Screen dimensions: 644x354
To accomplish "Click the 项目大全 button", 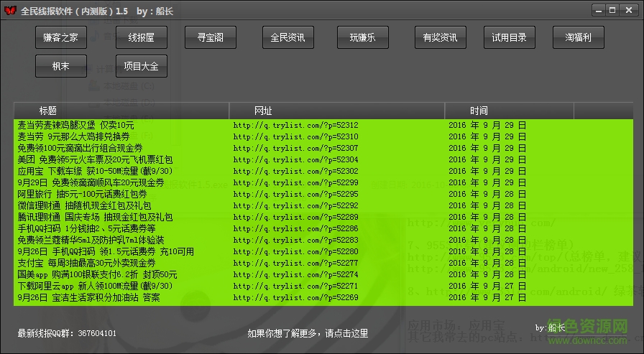I will [x=142, y=66].
